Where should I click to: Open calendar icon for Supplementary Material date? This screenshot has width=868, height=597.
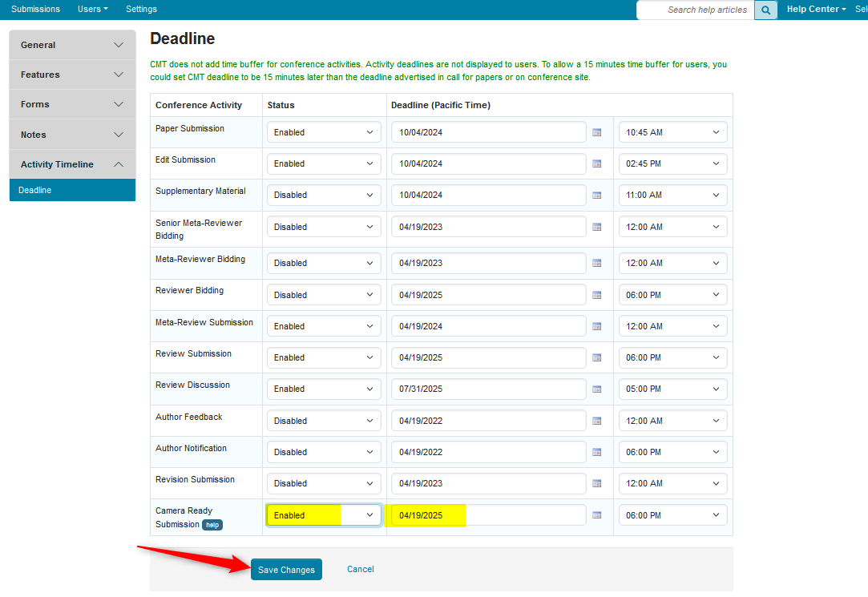pos(596,195)
